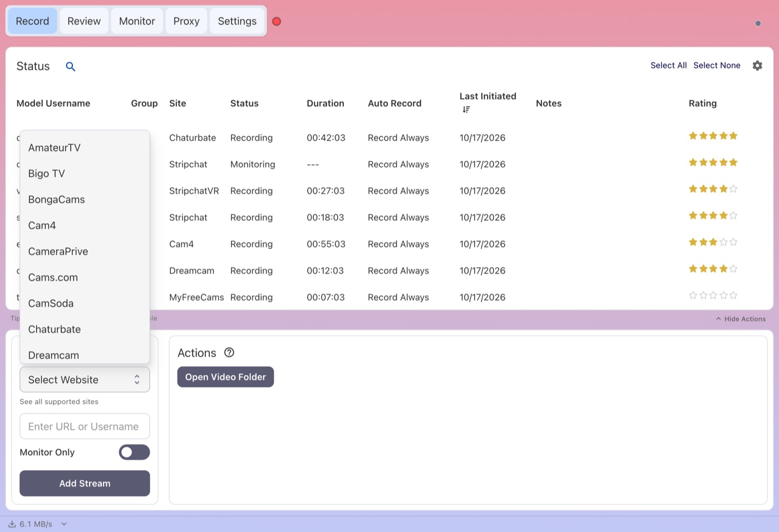
Task: Select the Record tab
Action: click(x=32, y=21)
